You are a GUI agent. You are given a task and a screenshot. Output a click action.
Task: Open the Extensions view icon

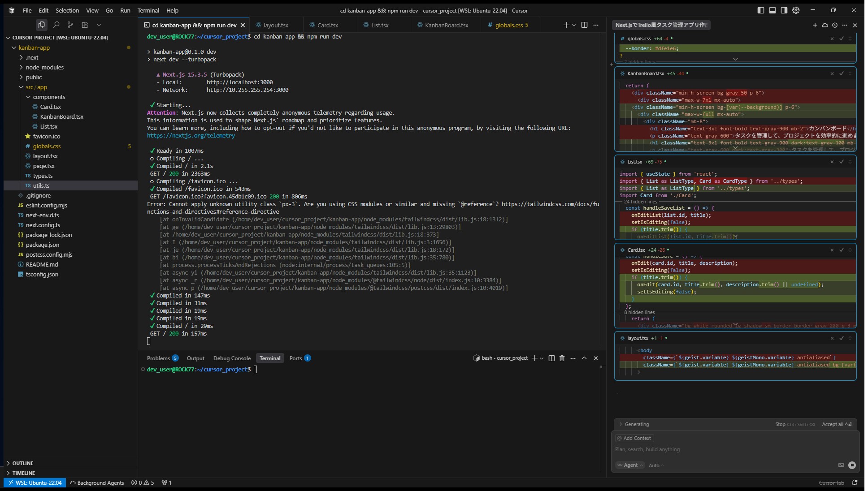(85, 25)
